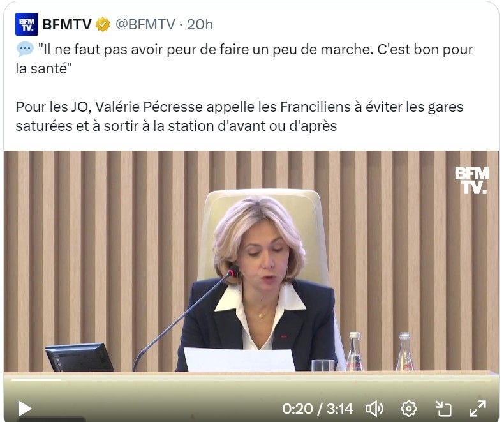Click the played portion of progress bar
Screen dimensions: 504x422
[36, 379]
